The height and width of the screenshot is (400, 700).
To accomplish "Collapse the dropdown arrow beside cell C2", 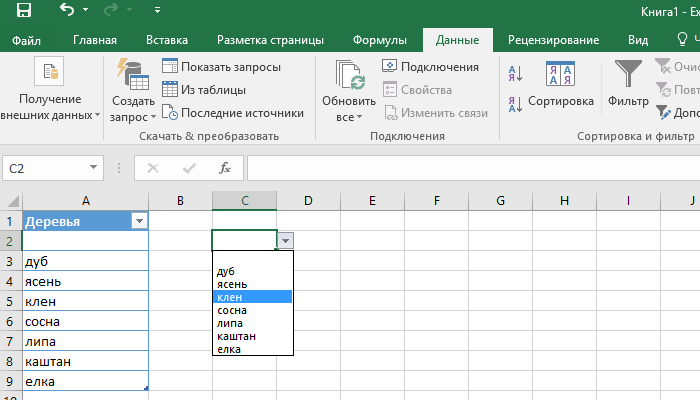I will (286, 241).
